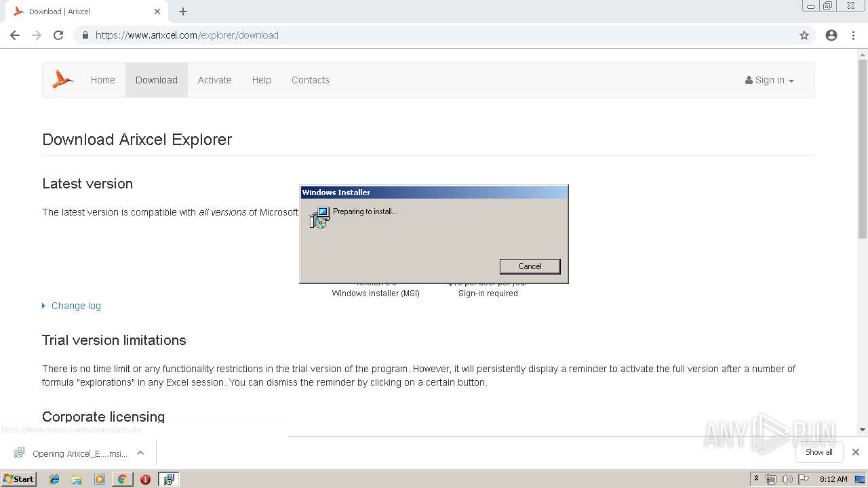
Task: Close the downloads bar
Action: tap(856, 452)
